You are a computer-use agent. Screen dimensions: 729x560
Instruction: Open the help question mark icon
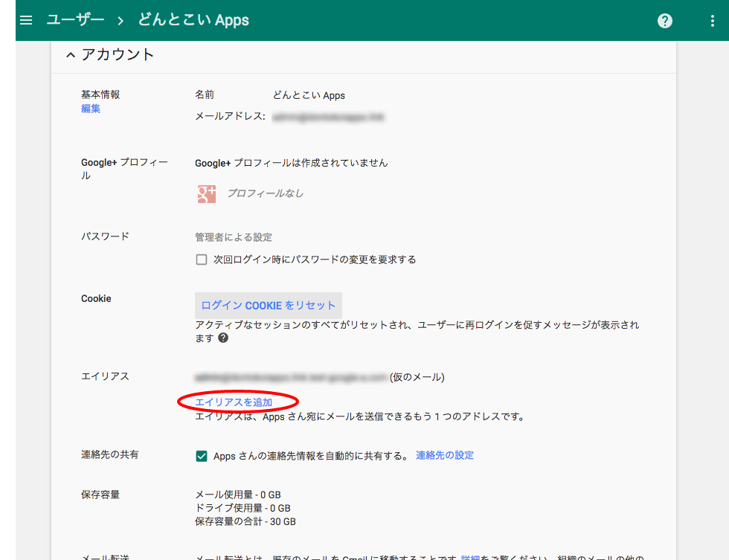pyautogui.click(x=665, y=21)
